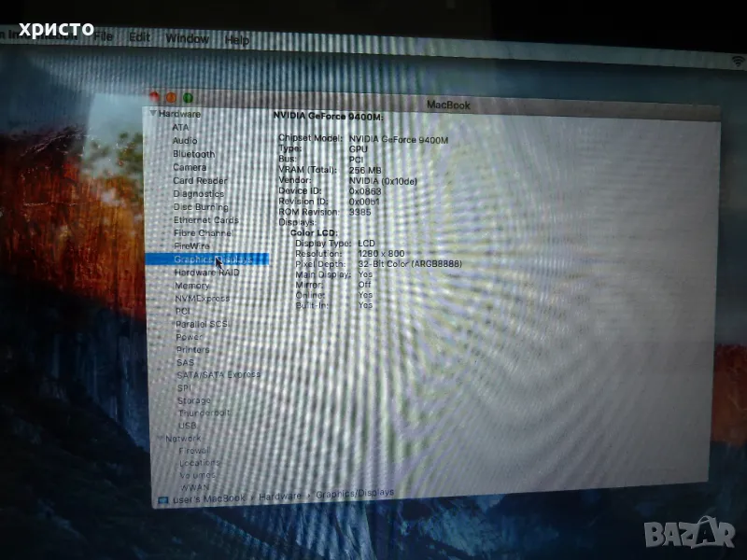Choose Card Reader in the sidebar
Image resolution: width=747 pixels, height=560 pixels.
(200, 180)
